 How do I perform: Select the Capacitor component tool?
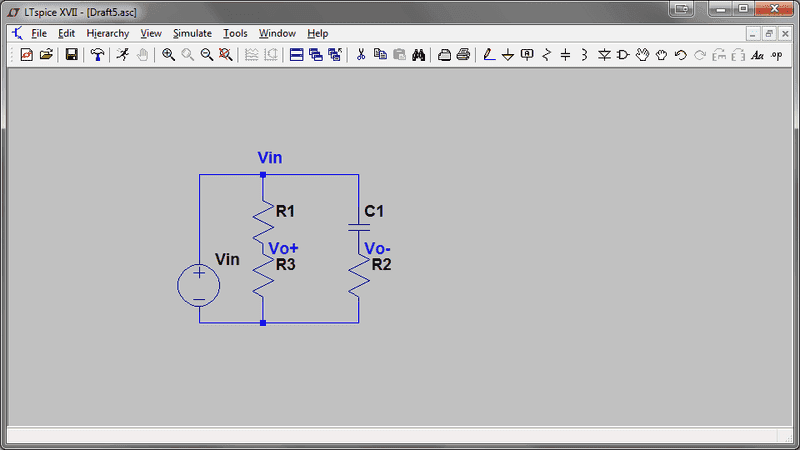point(565,54)
